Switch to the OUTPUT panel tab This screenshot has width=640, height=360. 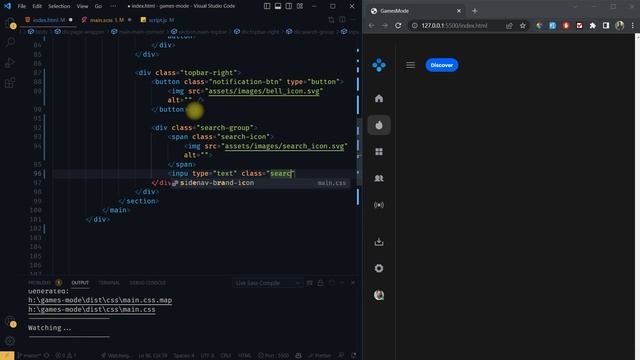tap(80, 282)
